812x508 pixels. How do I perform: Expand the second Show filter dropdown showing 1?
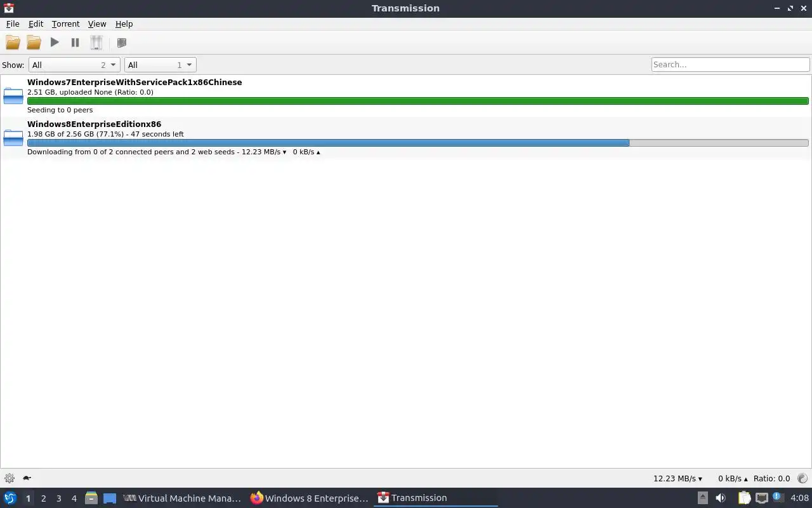pyautogui.click(x=160, y=65)
